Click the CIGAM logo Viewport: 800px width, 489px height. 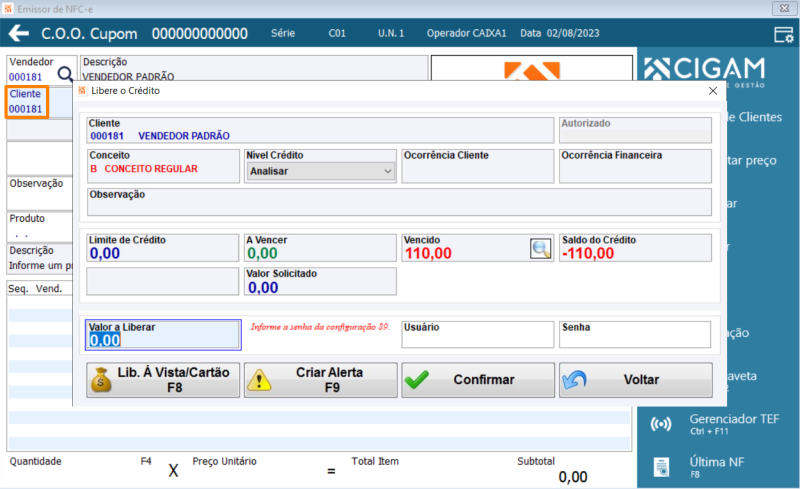705,70
